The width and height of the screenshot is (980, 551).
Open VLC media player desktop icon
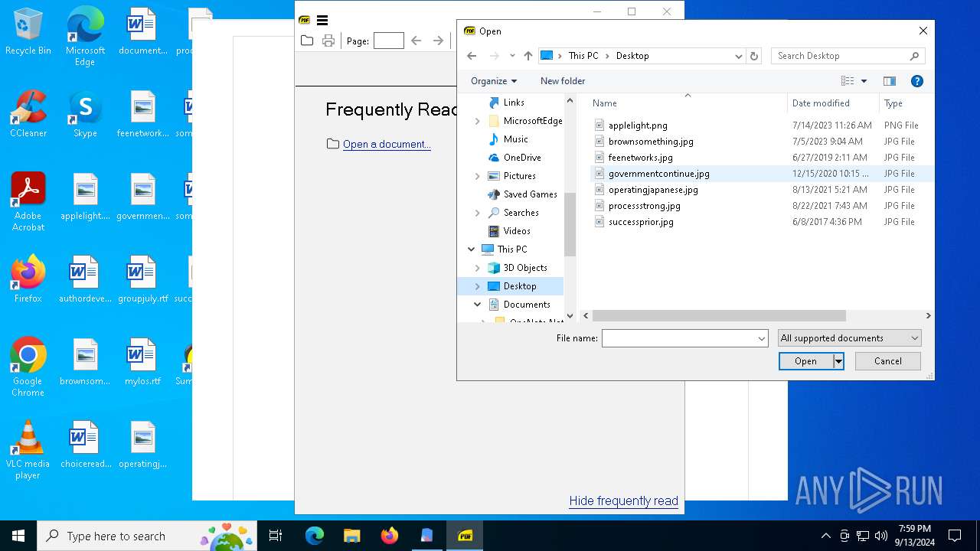point(28,450)
